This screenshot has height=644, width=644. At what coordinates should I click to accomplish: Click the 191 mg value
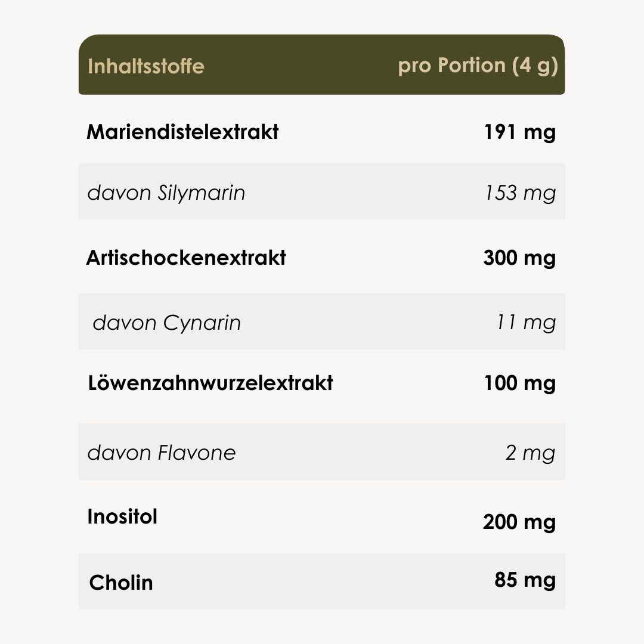click(519, 132)
